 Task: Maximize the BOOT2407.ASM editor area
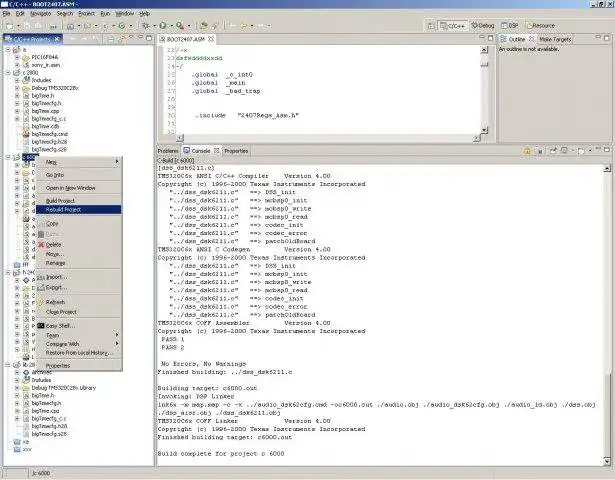(490, 38)
